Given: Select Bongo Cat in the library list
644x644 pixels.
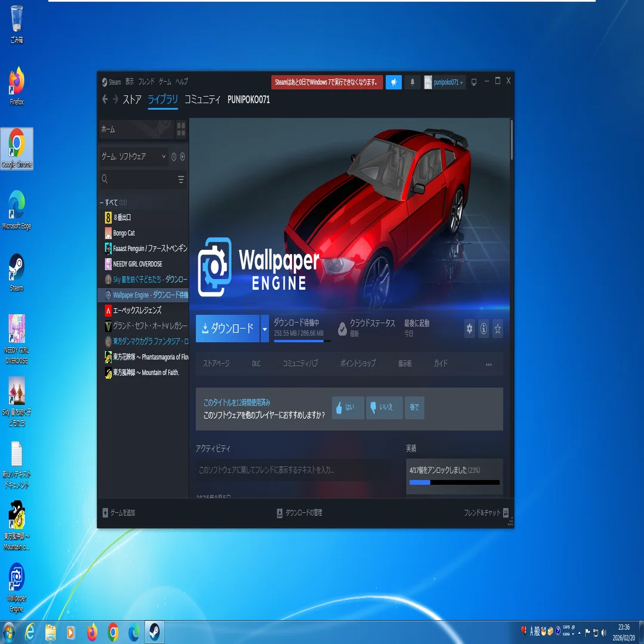Looking at the screenshot, I should click(x=143, y=233).
